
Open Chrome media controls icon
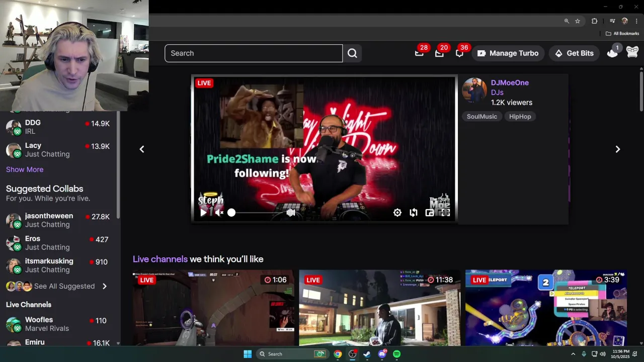[x=612, y=21]
